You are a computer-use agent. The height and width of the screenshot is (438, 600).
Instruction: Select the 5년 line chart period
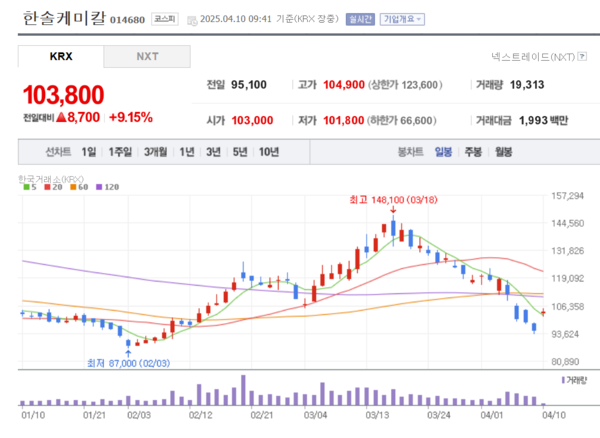tap(240, 152)
